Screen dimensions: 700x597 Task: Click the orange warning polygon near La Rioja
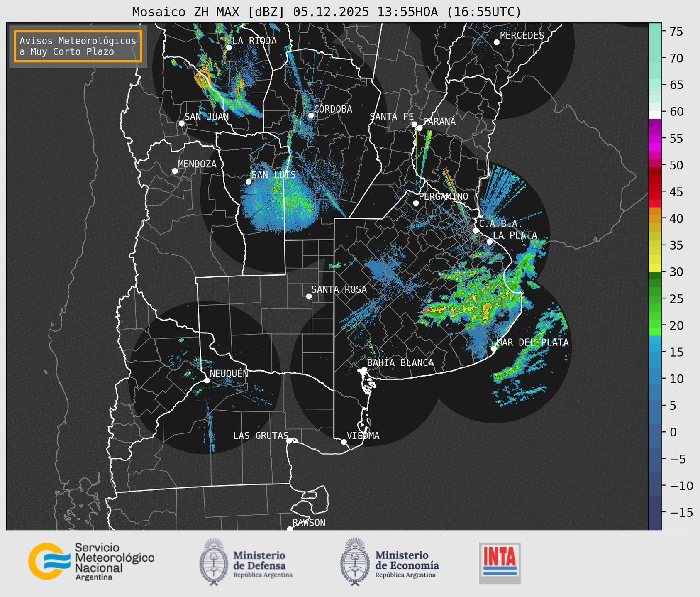pyautogui.click(x=202, y=78)
